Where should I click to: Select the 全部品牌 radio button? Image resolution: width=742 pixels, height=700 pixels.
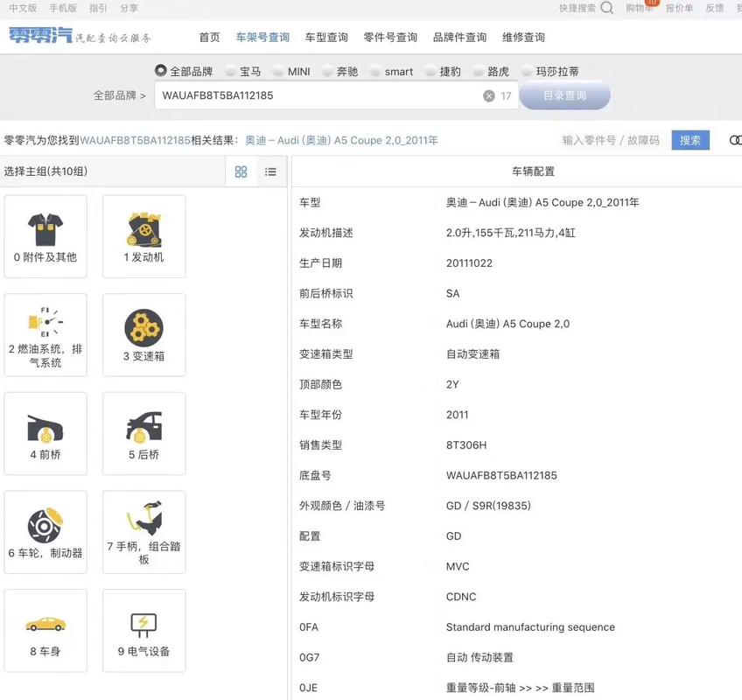[160, 71]
